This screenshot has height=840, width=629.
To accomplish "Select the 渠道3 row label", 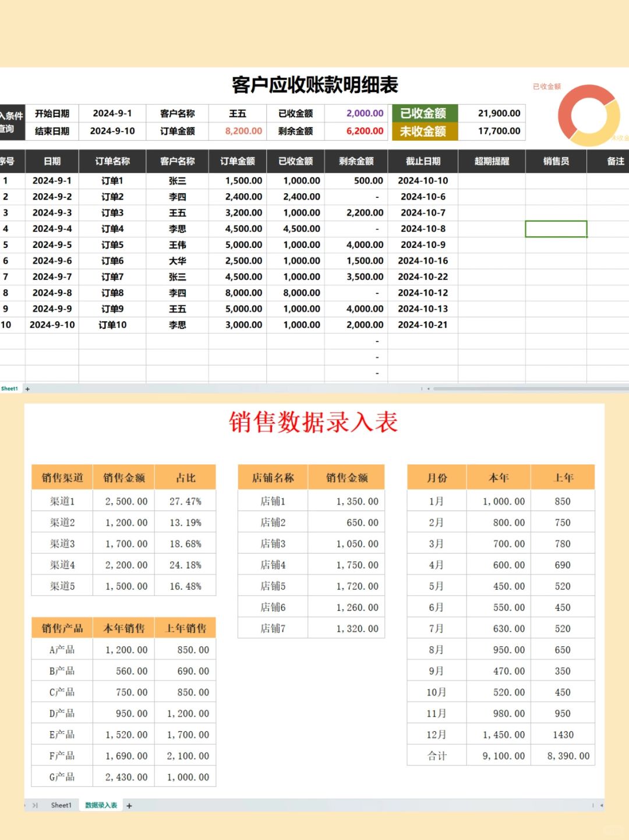I will point(62,544).
